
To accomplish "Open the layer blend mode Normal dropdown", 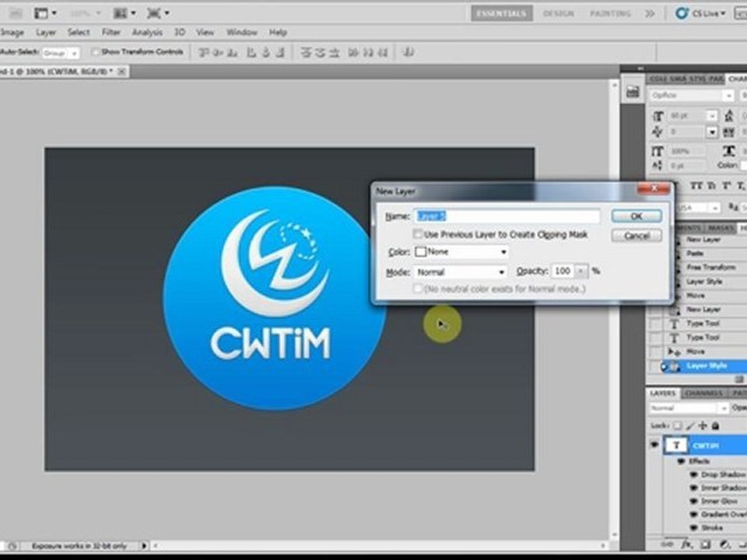I will click(x=689, y=408).
